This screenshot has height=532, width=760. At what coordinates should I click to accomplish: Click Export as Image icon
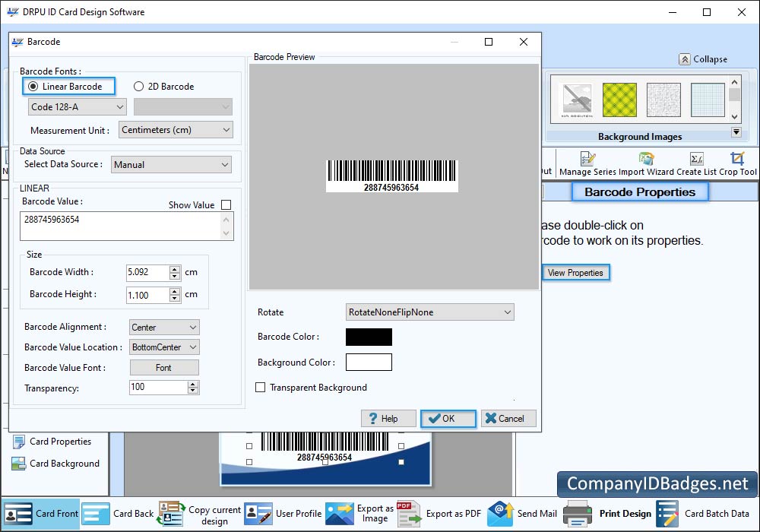click(x=340, y=514)
